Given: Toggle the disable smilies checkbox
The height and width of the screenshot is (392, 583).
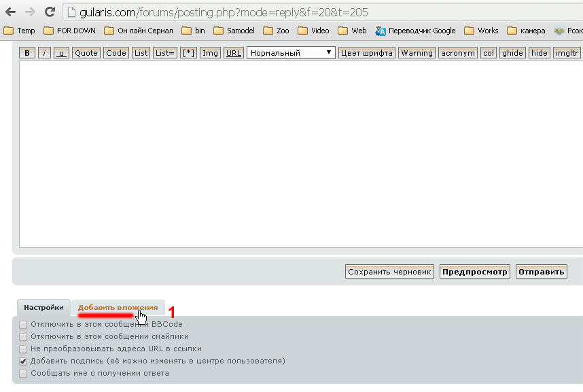Looking at the screenshot, I should [24, 337].
